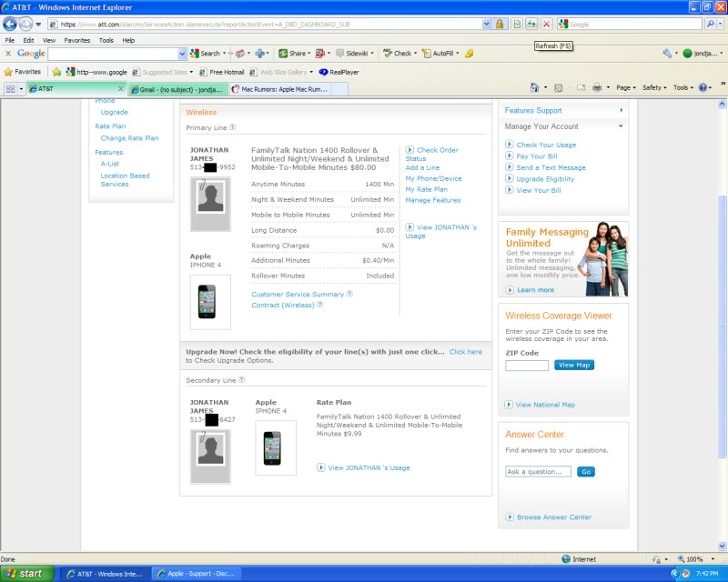Close the AT&T tab
This screenshot has width=728, height=582.
[121, 88]
